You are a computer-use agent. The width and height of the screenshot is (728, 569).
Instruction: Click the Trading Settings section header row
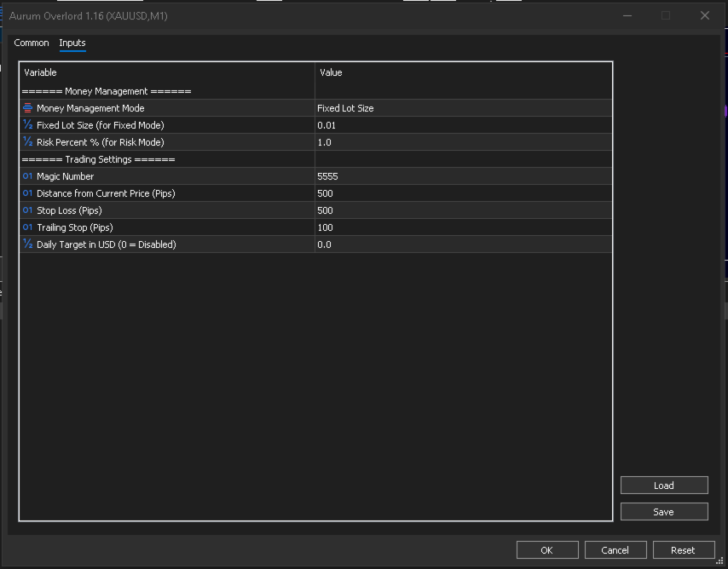[x=315, y=159]
